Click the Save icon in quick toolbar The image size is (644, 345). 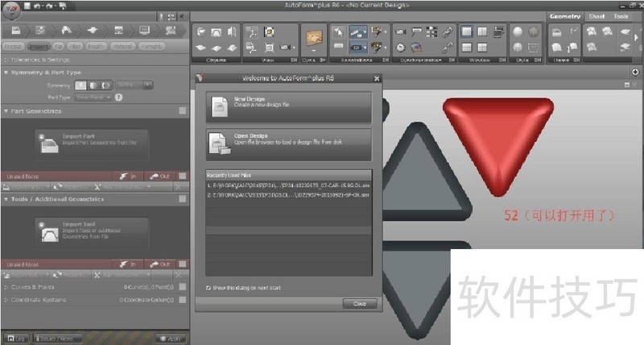tap(27, 6)
